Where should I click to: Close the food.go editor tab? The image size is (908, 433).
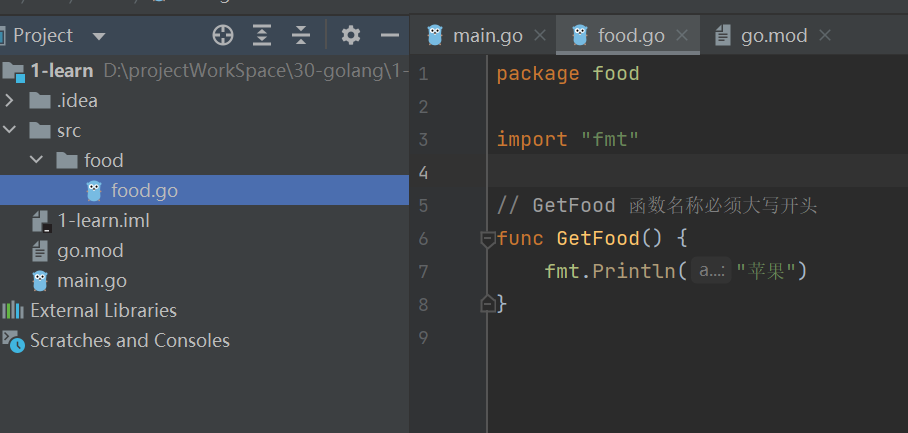point(683,36)
